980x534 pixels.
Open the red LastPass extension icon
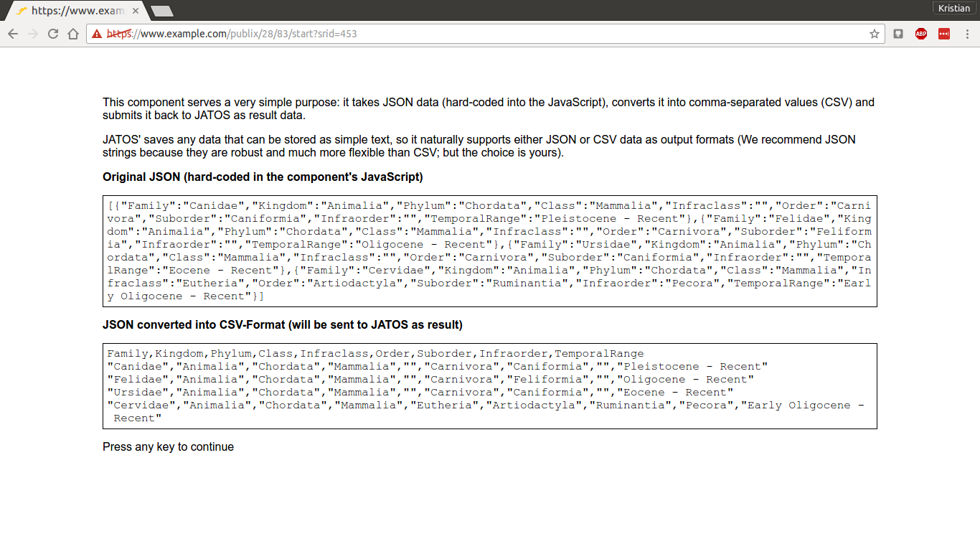(x=944, y=34)
